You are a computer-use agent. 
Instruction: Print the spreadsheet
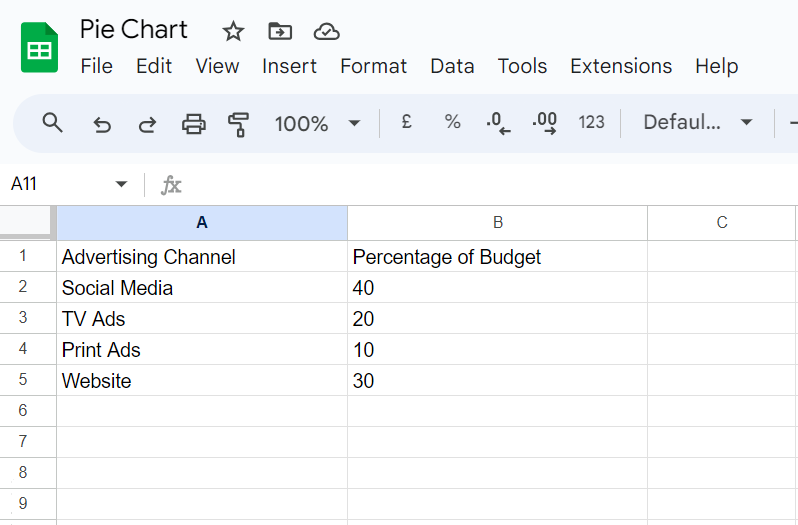(194, 124)
